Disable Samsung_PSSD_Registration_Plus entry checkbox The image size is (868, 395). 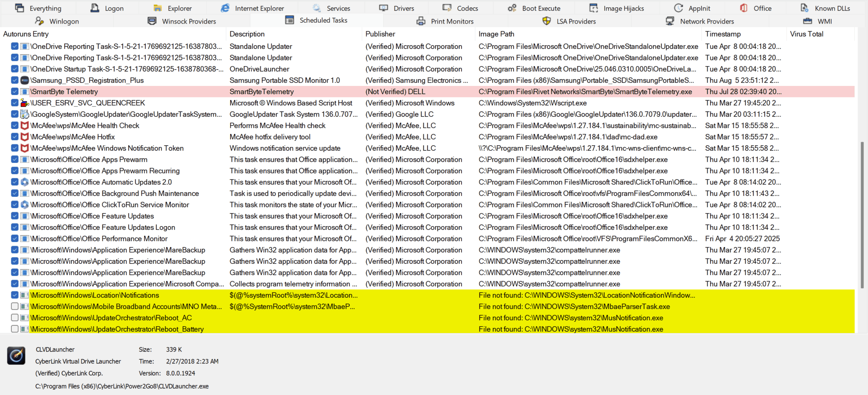point(14,80)
